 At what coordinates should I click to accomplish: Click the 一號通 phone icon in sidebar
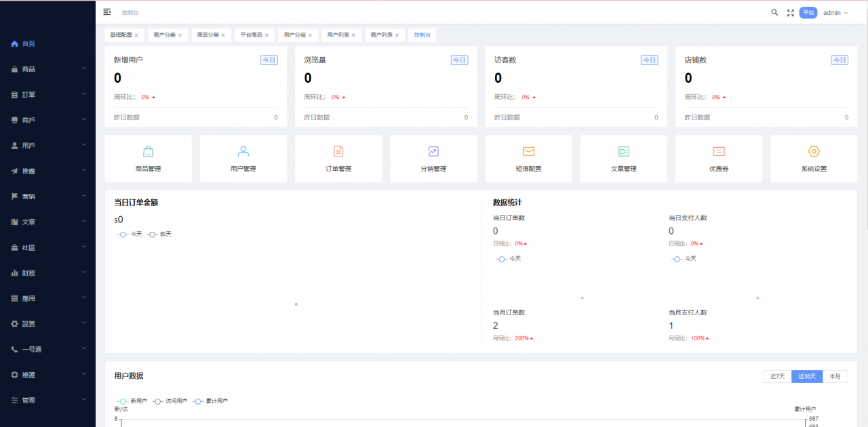[15, 349]
